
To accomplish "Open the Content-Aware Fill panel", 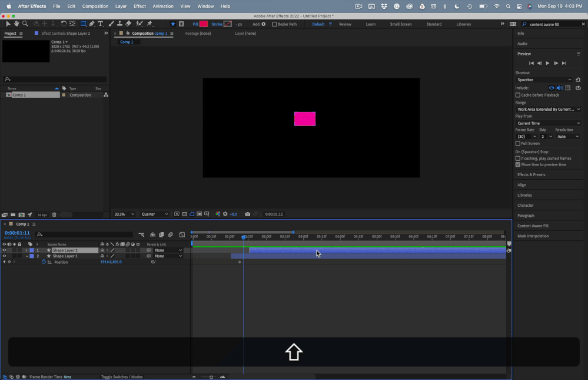I will pyautogui.click(x=533, y=226).
